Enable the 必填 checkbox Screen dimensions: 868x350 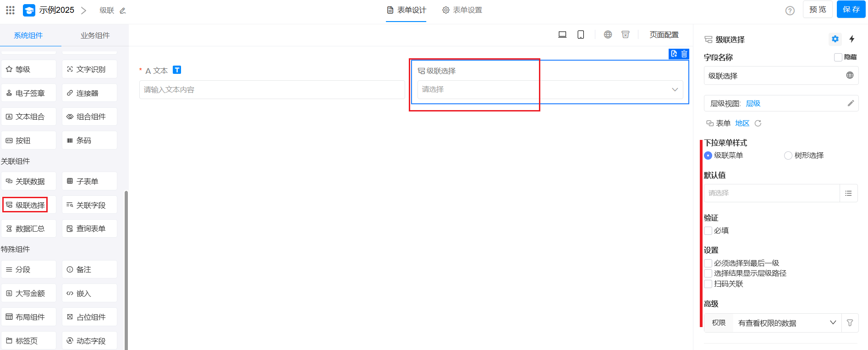tap(708, 231)
